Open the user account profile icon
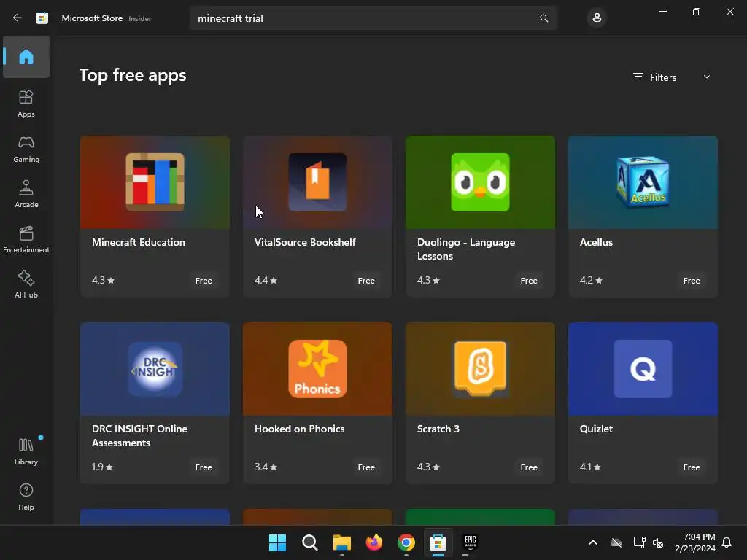The image size is (747, 560). coord(597,18)
